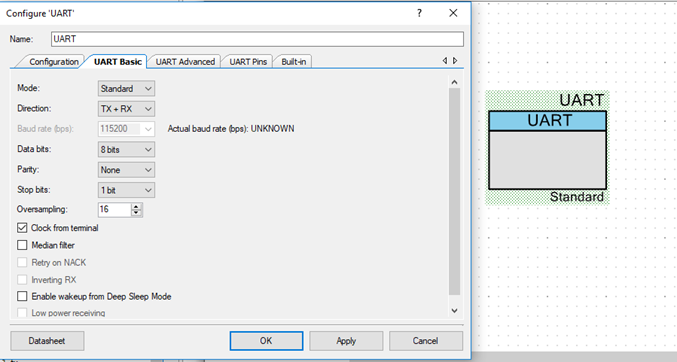Viewport: 677px width, 362px height.
Task: Click the 'Actual baud rate (bps): UNKNOWN' text
Action: point(231,129)
